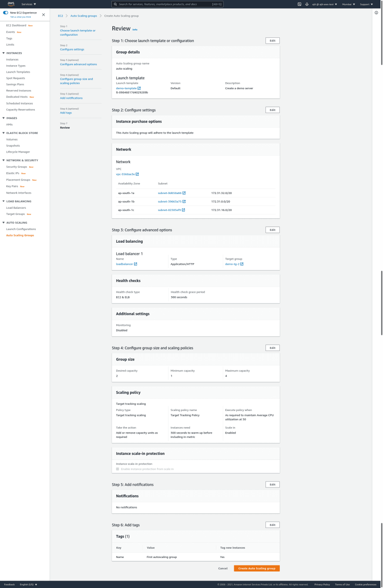The height and width of the screenshot is (588, 383).
Task: Open the English (US) language selector
Action: 29,585
